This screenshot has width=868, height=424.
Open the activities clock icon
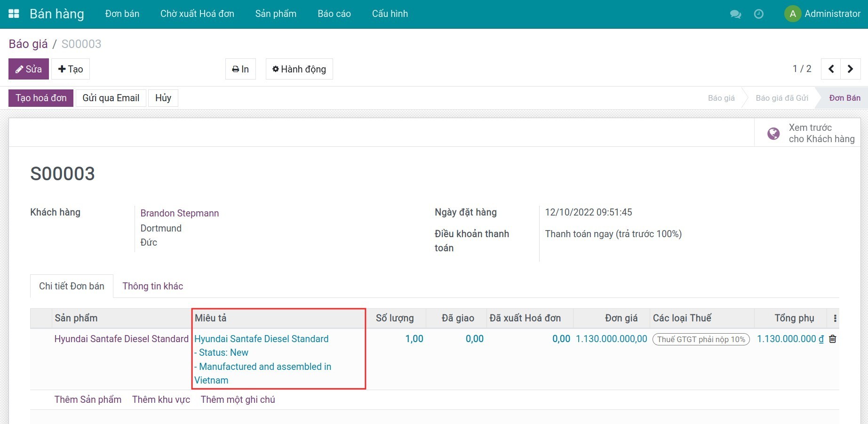click(758, 14)
